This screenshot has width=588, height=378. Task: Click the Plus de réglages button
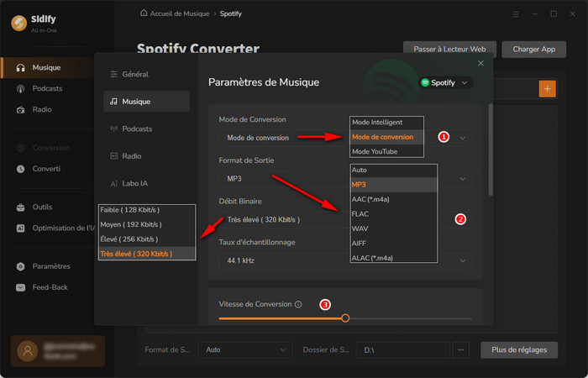(x=518, y=349)
